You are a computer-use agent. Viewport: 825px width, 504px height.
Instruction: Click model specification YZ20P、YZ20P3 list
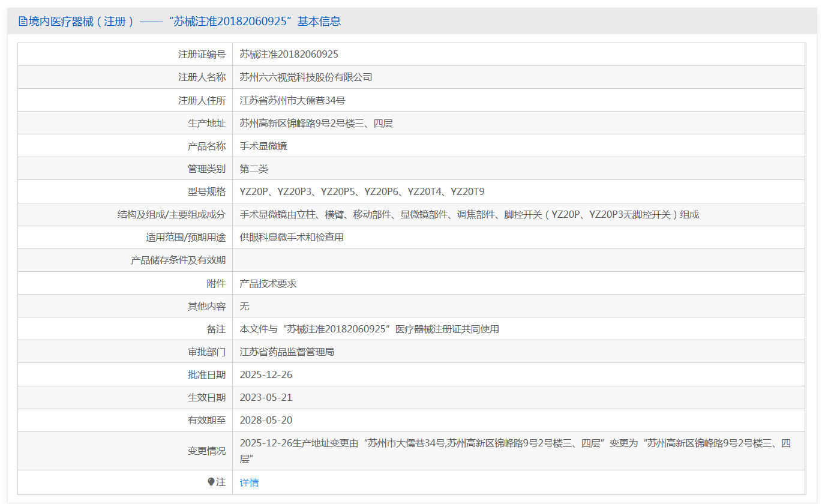(x=362, y=191)
